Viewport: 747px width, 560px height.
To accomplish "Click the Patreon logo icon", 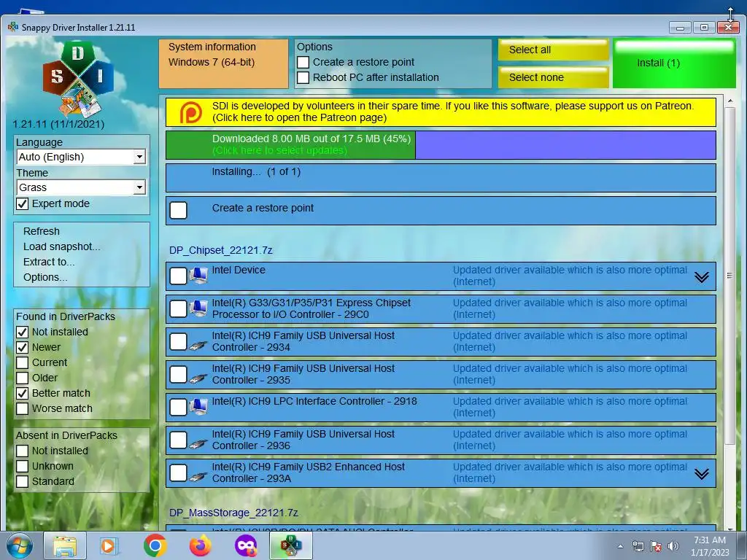I will [190, 112].
